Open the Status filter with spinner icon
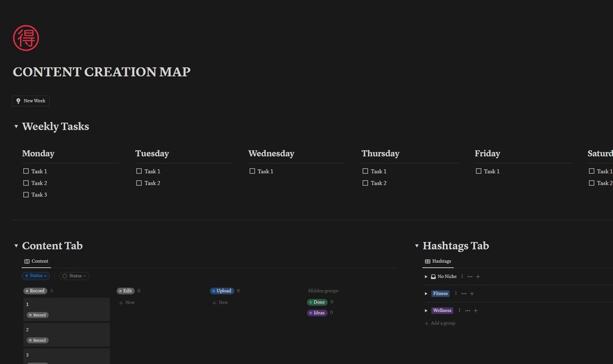The height and width of the screenshot is (364, 613). (x=74, y=276)
